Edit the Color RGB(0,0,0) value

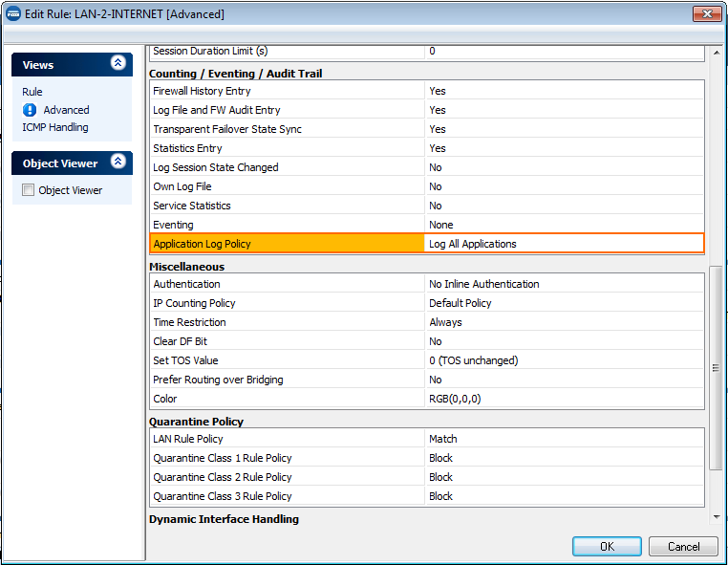tap(564, 399)
